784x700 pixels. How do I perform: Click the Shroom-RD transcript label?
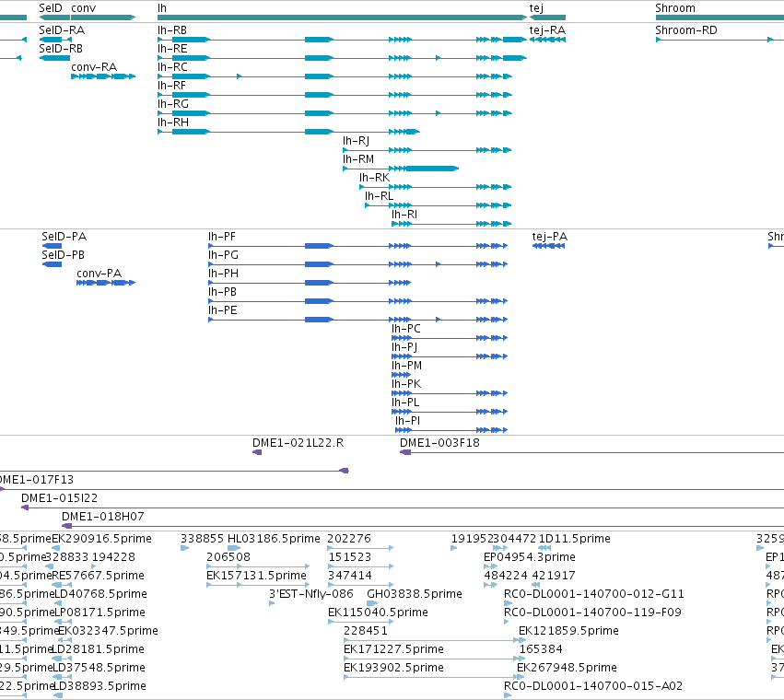[686, 30]
